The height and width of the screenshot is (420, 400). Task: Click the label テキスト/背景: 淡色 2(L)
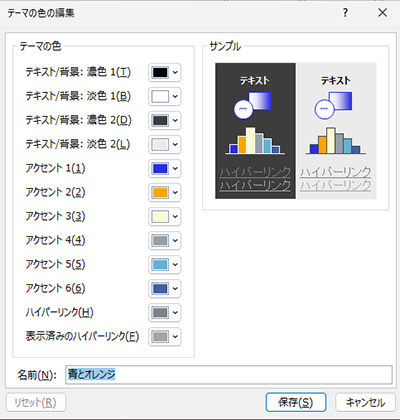(78, 144)
